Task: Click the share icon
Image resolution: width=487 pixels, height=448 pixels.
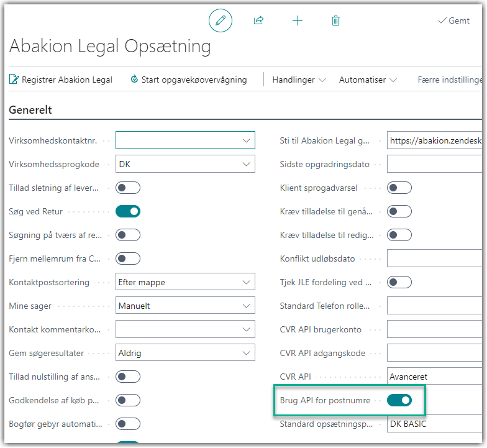Action: tap(258, 21)
